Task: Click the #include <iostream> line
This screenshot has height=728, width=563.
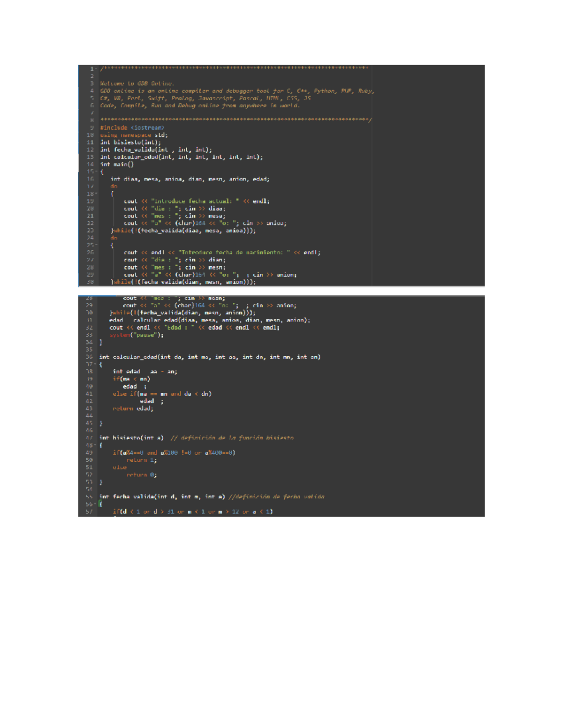Action: (x=132, y=128)
